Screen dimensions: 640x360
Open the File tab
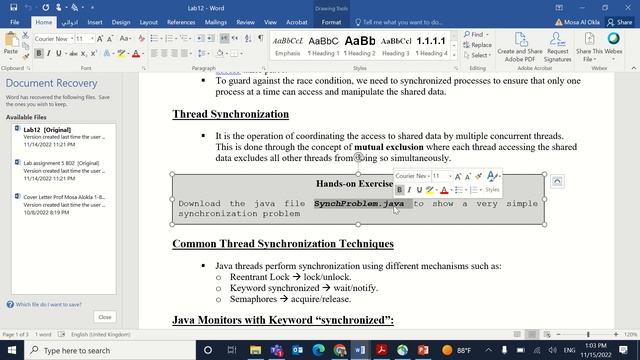15,22
